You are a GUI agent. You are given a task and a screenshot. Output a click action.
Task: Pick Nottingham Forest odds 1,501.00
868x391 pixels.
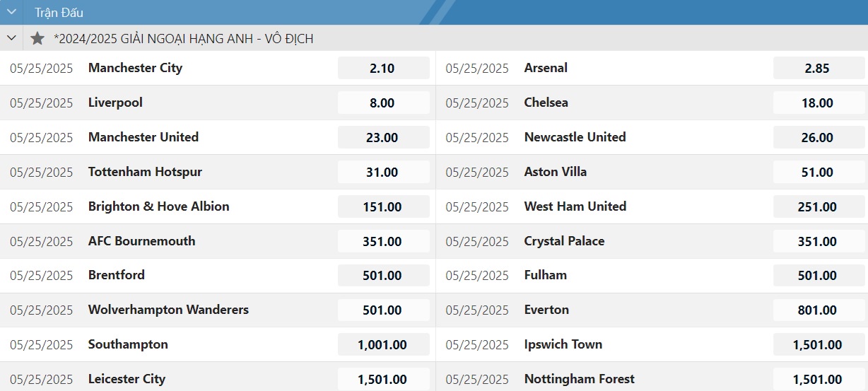coord(819,380)
